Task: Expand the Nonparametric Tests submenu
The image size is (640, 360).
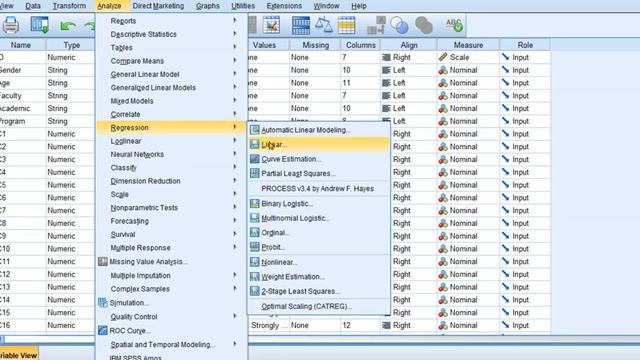Action: 235,207
